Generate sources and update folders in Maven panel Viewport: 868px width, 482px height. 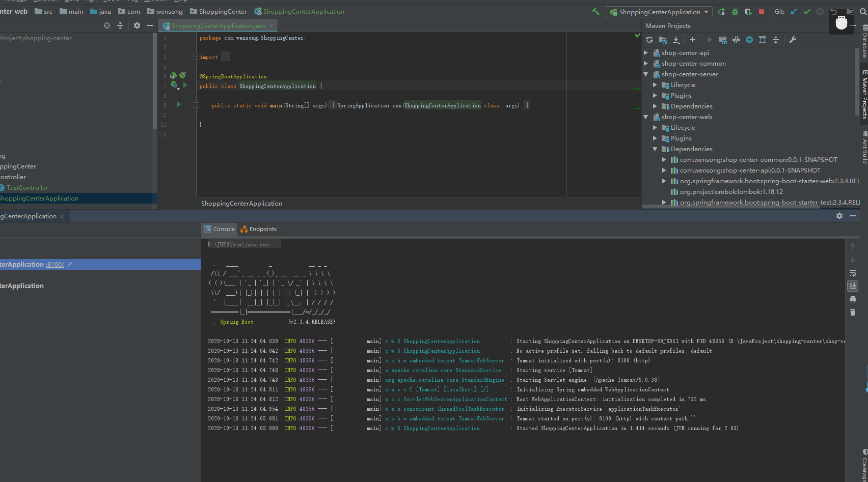point(663,40)
